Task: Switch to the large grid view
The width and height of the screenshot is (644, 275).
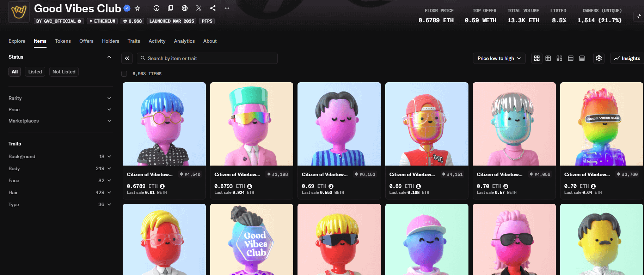Action: click(x=537, y=58)
